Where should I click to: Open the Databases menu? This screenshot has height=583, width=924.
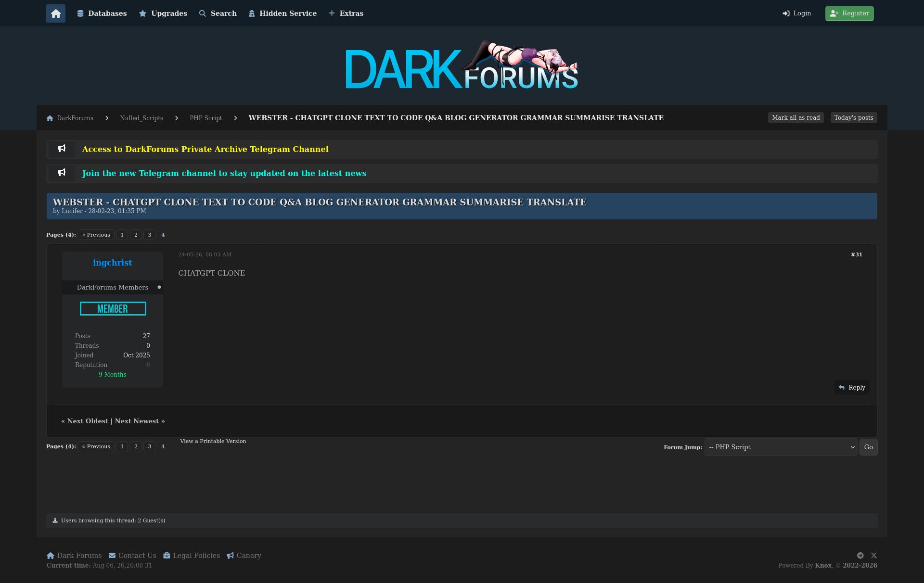point(102,13)
